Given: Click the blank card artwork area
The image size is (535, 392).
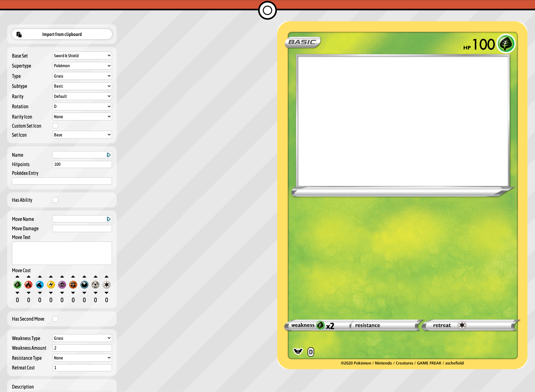Looking at the screenshot, I should 403,121.
